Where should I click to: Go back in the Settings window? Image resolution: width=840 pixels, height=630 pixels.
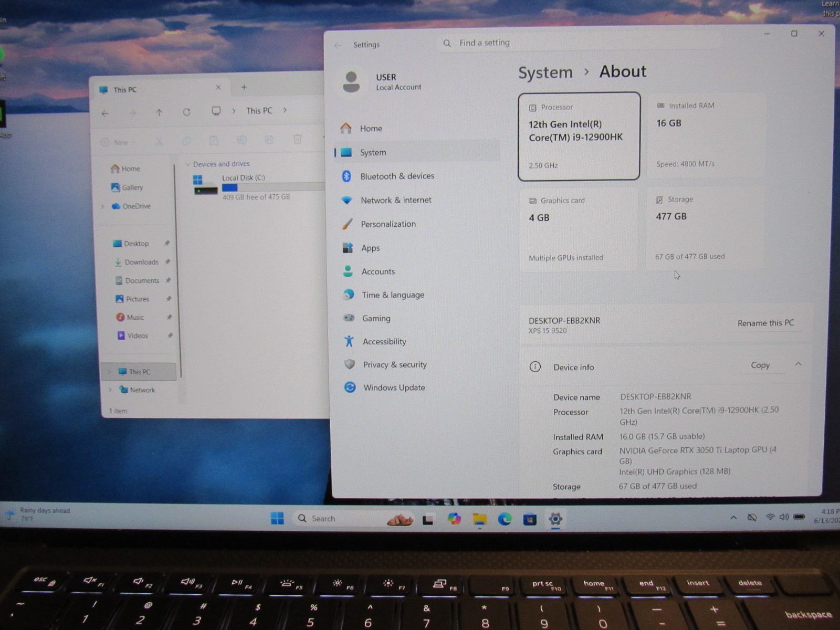[x=338, y=45]
